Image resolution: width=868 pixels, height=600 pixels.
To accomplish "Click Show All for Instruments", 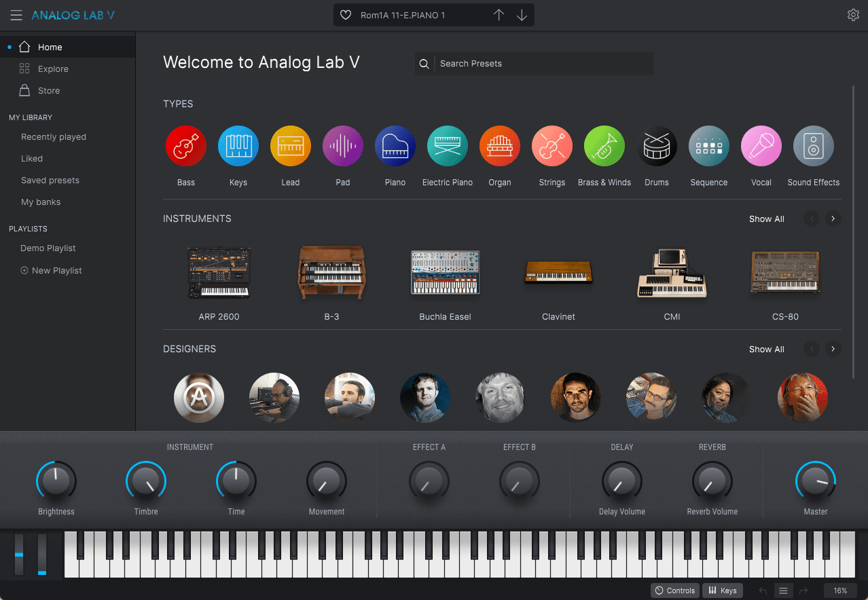I will 766,219.
